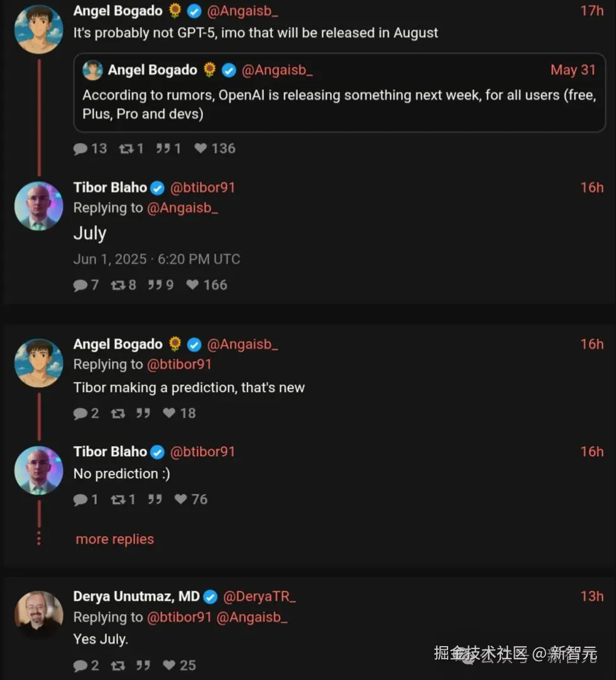Image resolution: width=616 pixels, height=680 pixels.
Task: Like Tibor Blaho's 'July' tweet
Action: tap(193, 285)
